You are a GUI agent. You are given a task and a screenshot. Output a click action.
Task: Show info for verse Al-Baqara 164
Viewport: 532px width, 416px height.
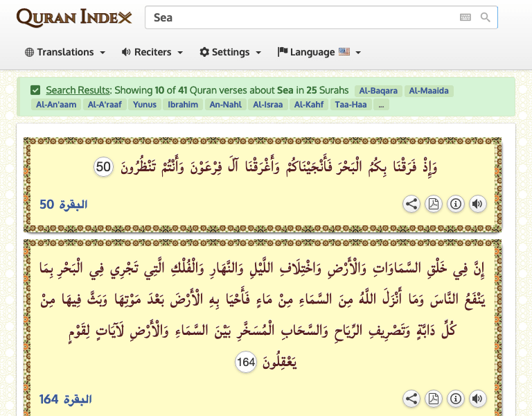456,399
